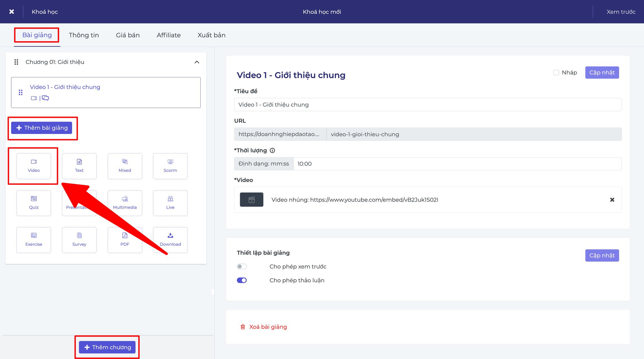Enable Cho phép xem trước toggle
Viewport: 644px width, 359px height.
pyautogui.click(x=242, y=266)
